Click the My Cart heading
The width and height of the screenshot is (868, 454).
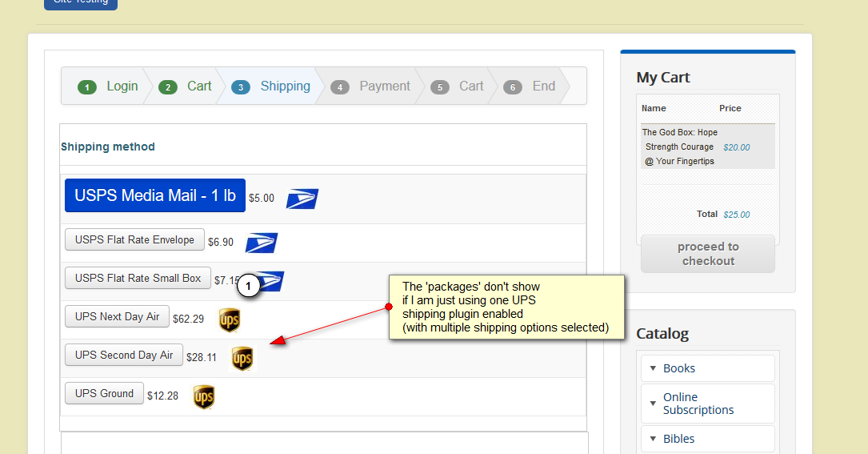pos(663,78)
